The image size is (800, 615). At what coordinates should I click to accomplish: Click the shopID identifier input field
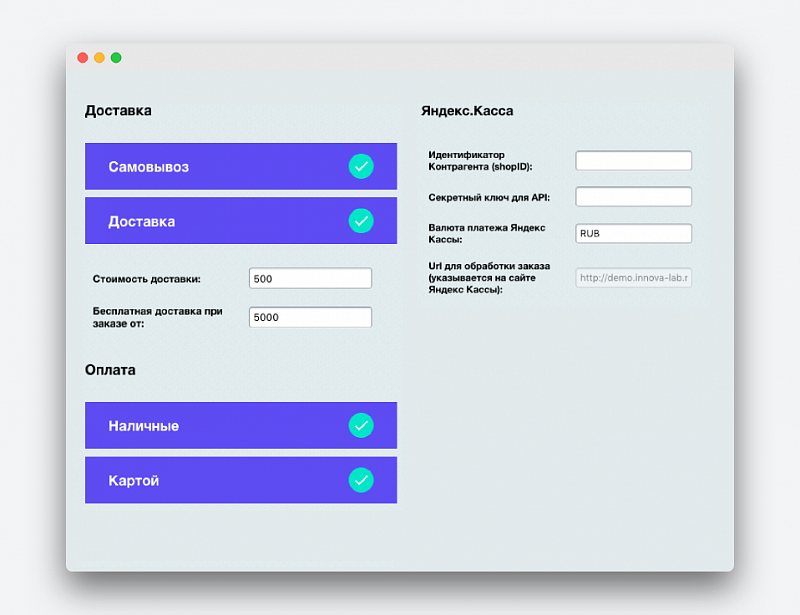[633, 160]
